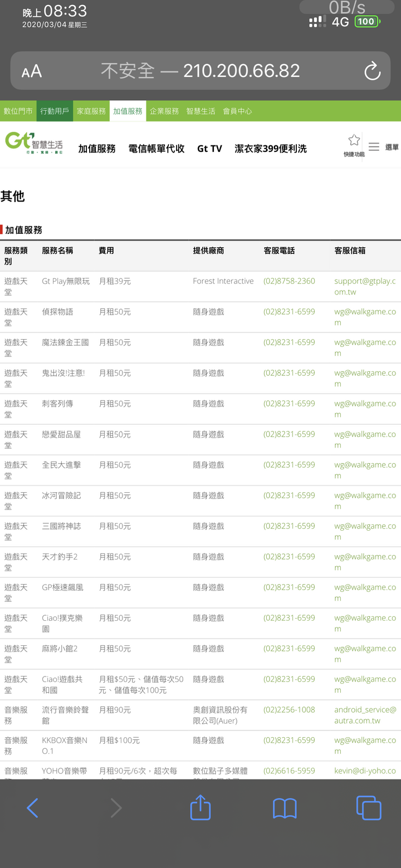Select the '月租39元' fee cell
Viewport: 401px width, 868px height.
(x=115, y=281)
